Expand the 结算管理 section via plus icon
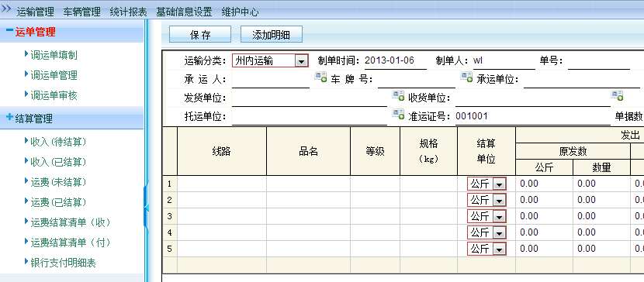 tap(9, 117)
